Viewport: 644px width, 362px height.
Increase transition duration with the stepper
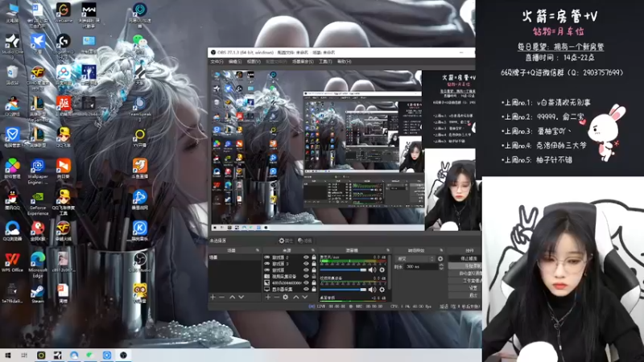(x=441, y=265)
